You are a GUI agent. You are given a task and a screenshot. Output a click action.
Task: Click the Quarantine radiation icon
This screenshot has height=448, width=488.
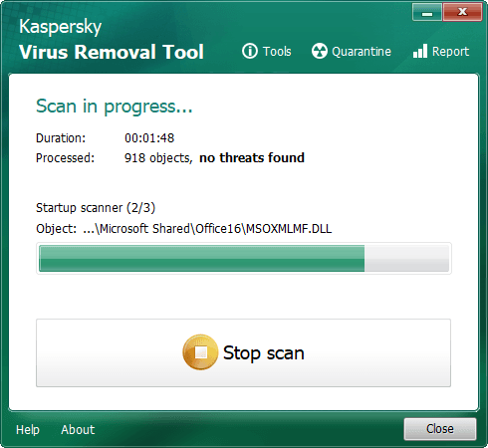pos(320,51)
